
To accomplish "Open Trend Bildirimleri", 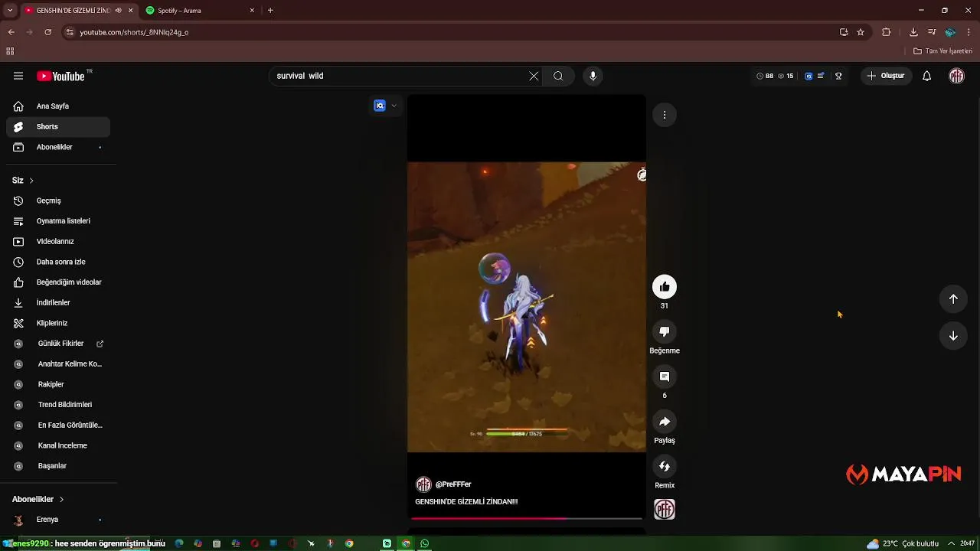I will (x=58, y=405).
